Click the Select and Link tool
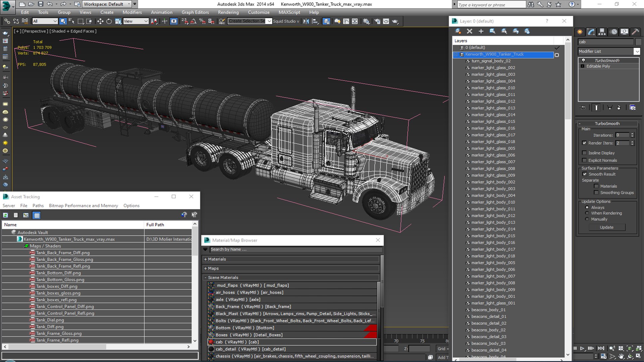Screen dimensions: 644x362 point(7,21)
